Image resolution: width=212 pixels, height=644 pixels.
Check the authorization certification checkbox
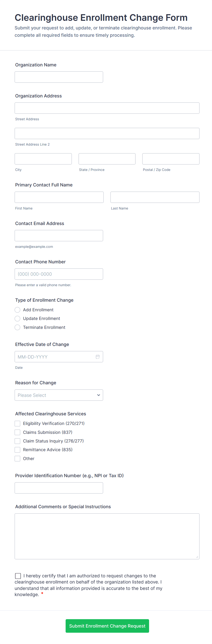coord(18,576)
